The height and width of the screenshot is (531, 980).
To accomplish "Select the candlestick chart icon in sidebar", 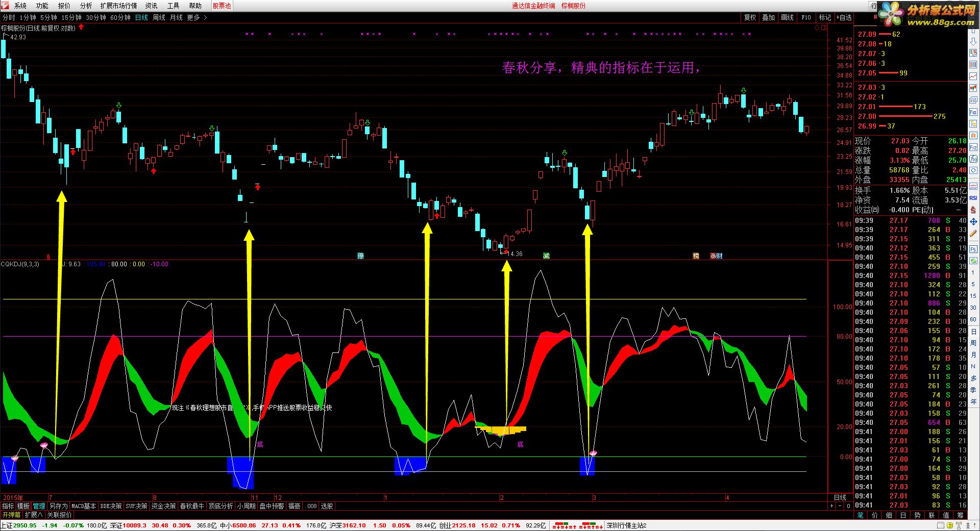I will [x=973, y=87].
